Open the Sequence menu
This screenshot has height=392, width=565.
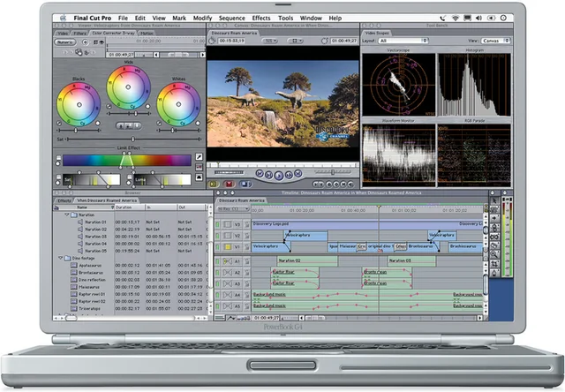(231, 18)
